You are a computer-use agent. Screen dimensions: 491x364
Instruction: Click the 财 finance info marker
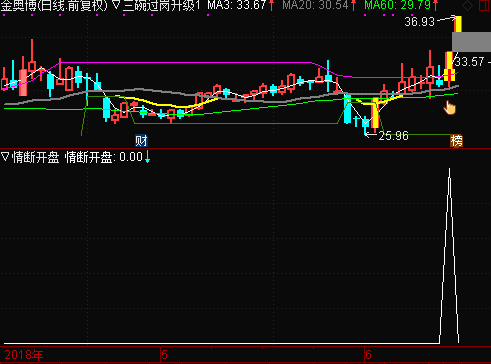(141, 141)
